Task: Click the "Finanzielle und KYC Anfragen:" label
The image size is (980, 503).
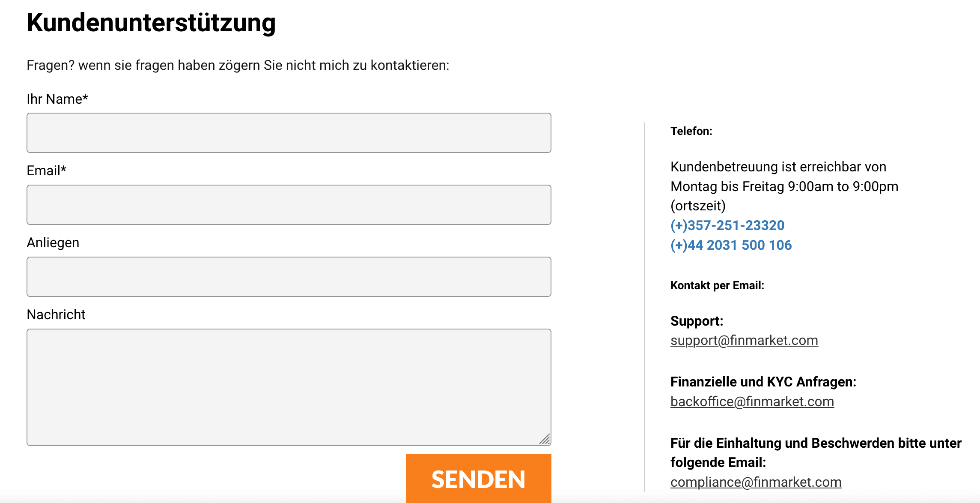Action: [763, 382]
